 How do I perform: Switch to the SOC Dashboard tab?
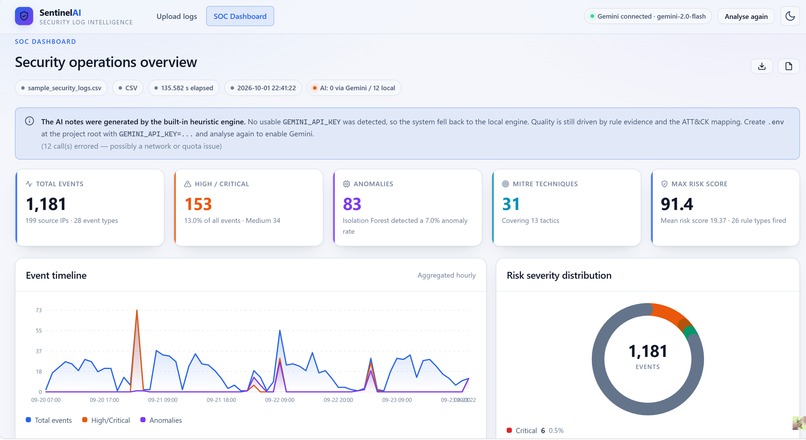coord(240,16)
